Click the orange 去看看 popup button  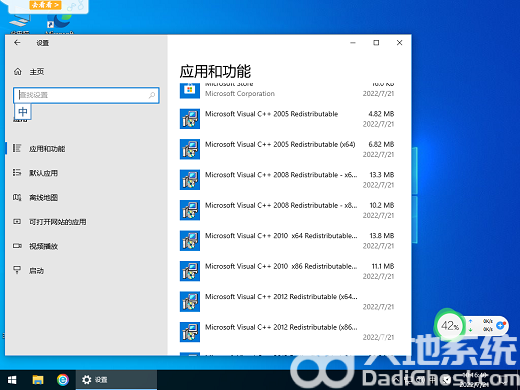(45, 5)
